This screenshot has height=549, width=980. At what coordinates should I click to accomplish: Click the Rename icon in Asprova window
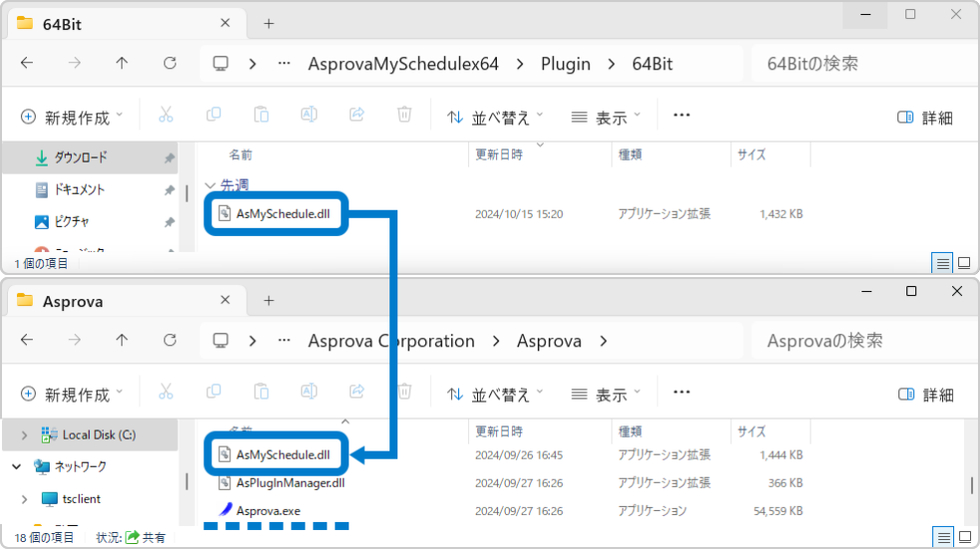pyautogui.click(x=309, y=392)
